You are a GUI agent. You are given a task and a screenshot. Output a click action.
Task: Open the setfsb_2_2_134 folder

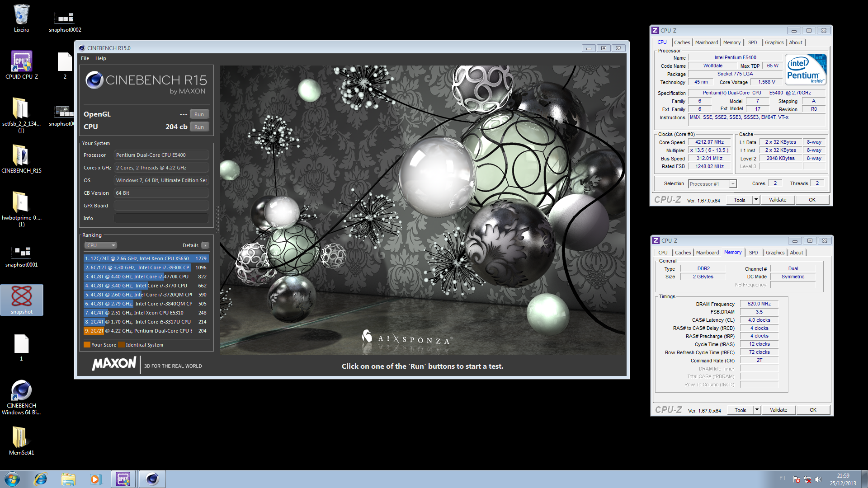tap(21, 115)
